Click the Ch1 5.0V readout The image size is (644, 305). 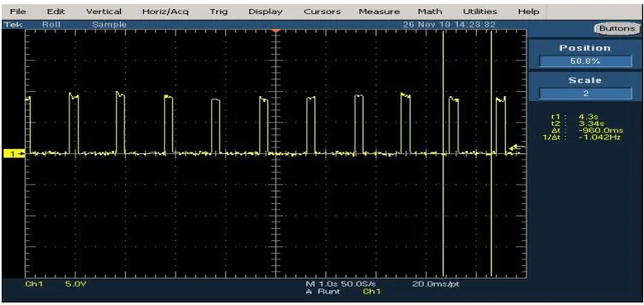(x=55, y=283)
